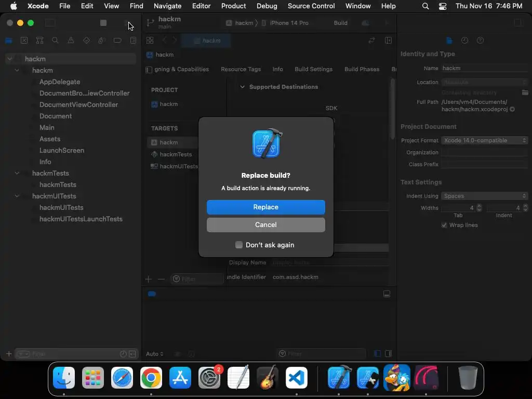Click the remove target minus button
The image size is (532, 399).
click(x=161, y=279)
